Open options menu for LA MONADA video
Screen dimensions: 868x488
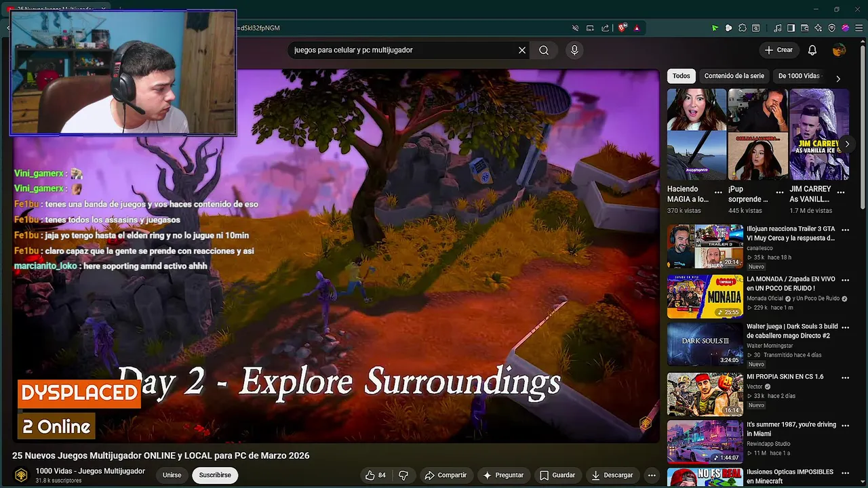(x=845, y=280)
